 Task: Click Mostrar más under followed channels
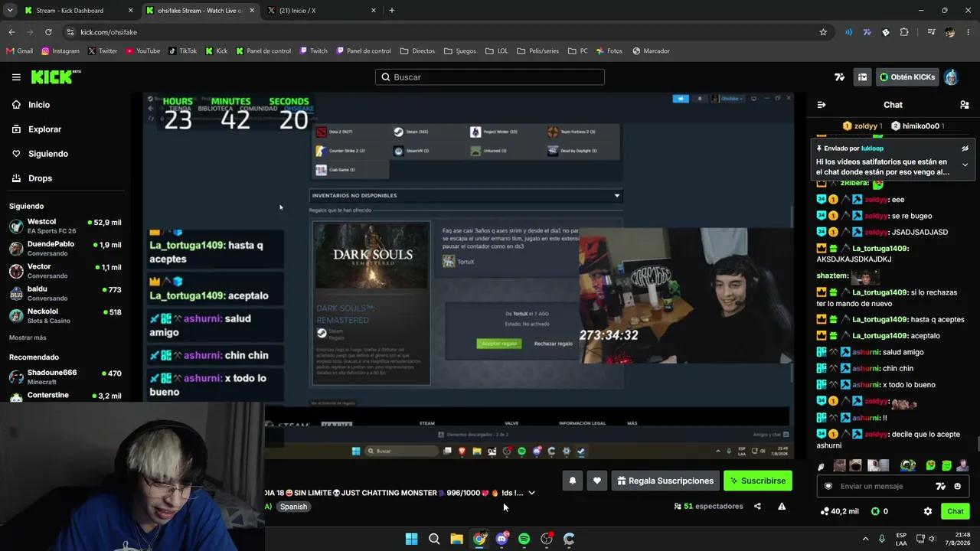28,337
